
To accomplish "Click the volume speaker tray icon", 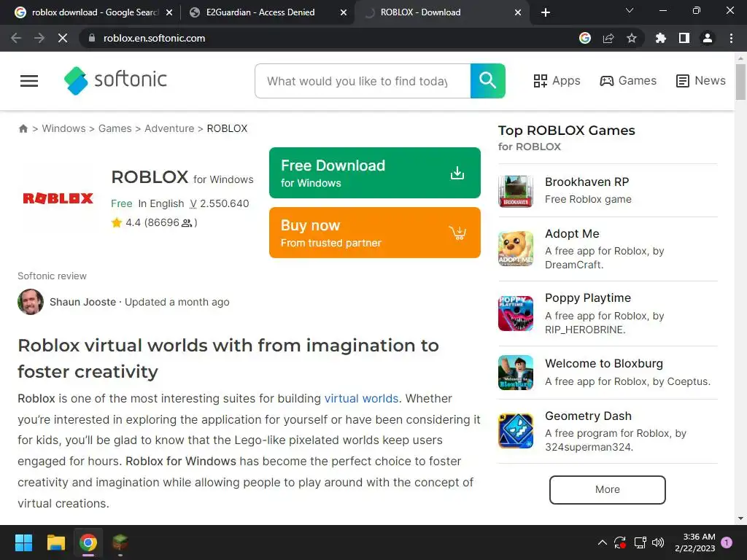I will (x=658, y=542).
